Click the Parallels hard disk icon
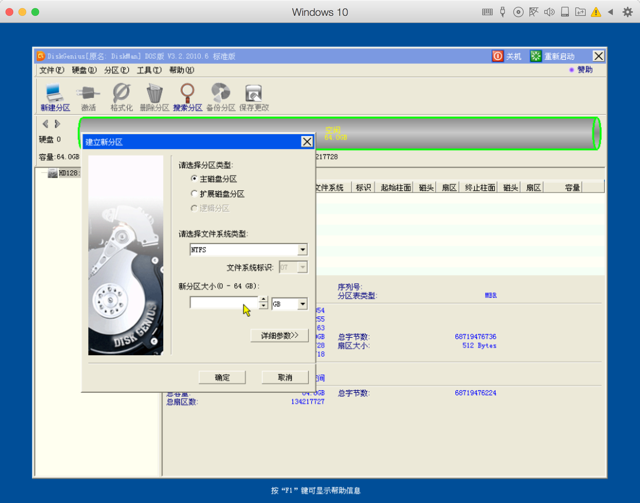The width and height of the screenshot is (640, 503). coord(565,12)
